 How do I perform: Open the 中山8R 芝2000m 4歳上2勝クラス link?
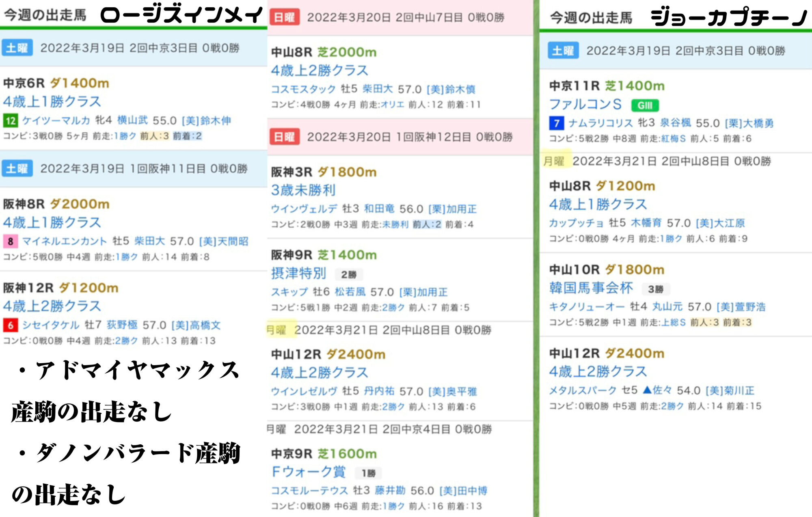point(320,71)
